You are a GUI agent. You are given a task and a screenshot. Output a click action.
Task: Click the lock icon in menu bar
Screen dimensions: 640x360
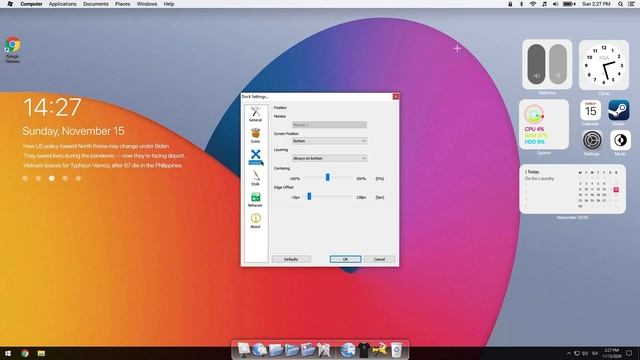pyautogui.click(x=510, y=4)
